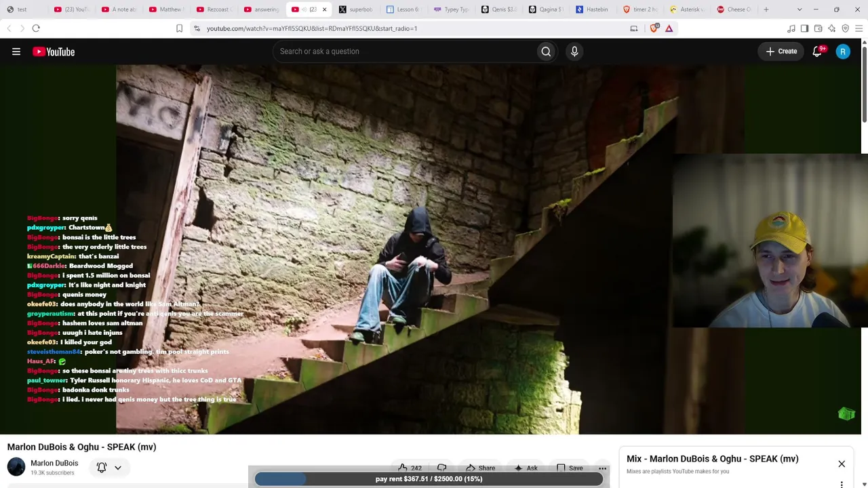The height and width of the screenshot is (488, 868).
Task: Go back to the previous page
Action: point(9,28)
